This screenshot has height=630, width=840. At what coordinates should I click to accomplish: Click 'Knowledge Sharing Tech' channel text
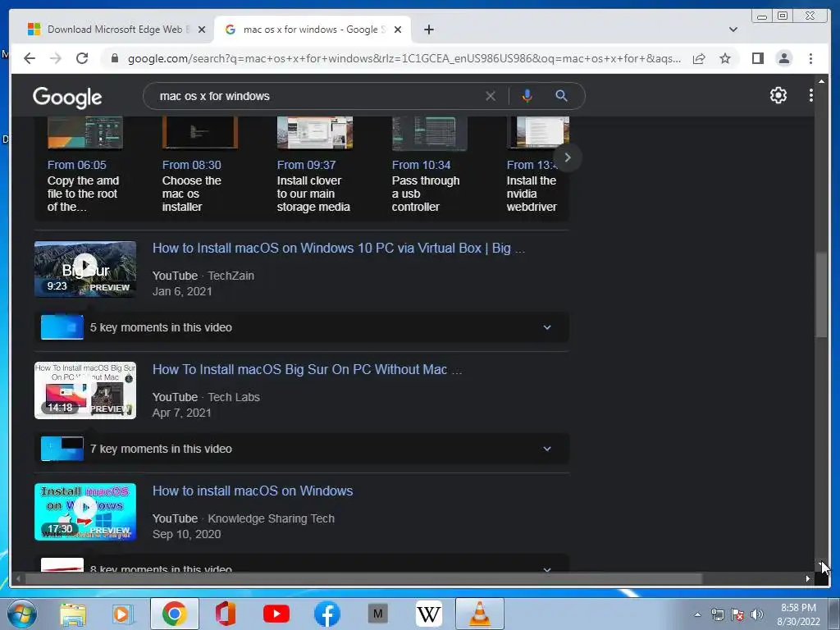(271, 518)
